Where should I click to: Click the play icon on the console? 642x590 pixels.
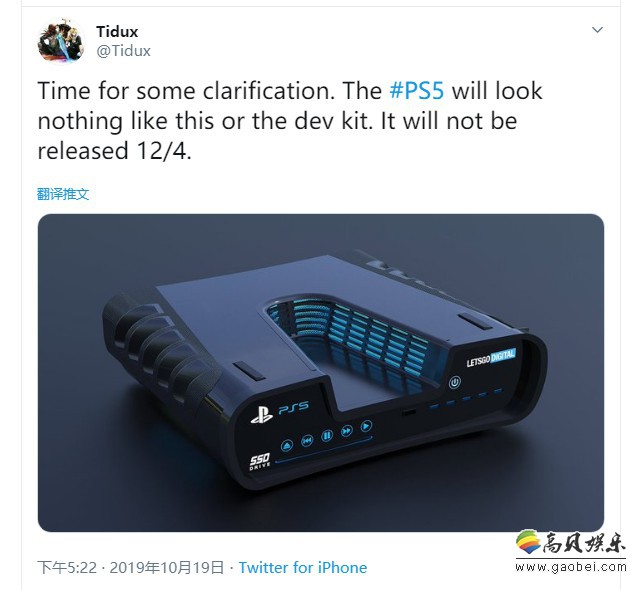pyautogui.click(x=366, y=426)
